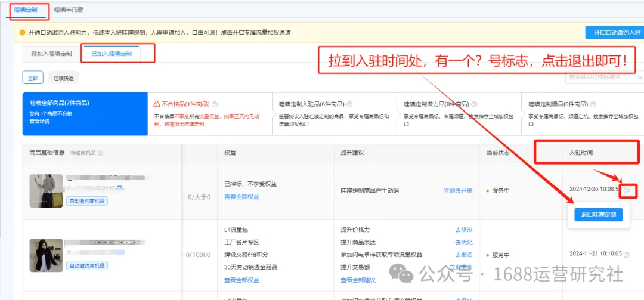Click the 牌级交易6倍积分 benefit text
644x300 pixels.
246,255
